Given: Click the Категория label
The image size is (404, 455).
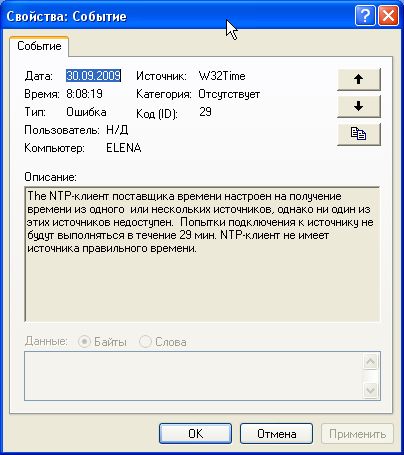Looking at the screenshot, I should (x=164, y=94).
